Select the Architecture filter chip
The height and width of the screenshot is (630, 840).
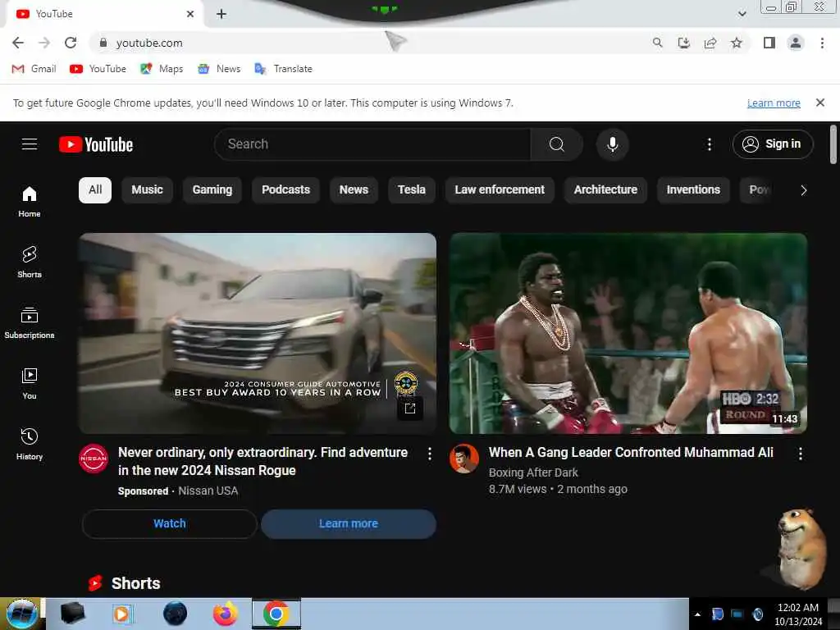[x=605, y=190]
